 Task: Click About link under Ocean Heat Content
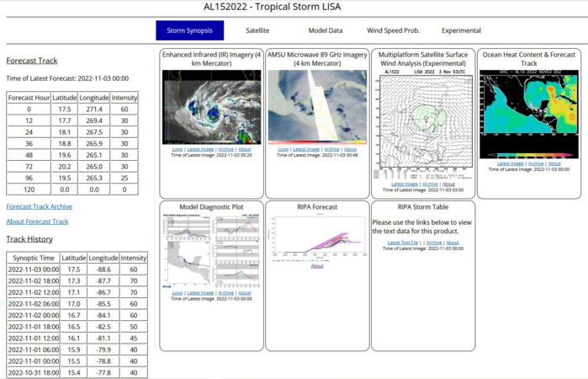pos(556,163)
